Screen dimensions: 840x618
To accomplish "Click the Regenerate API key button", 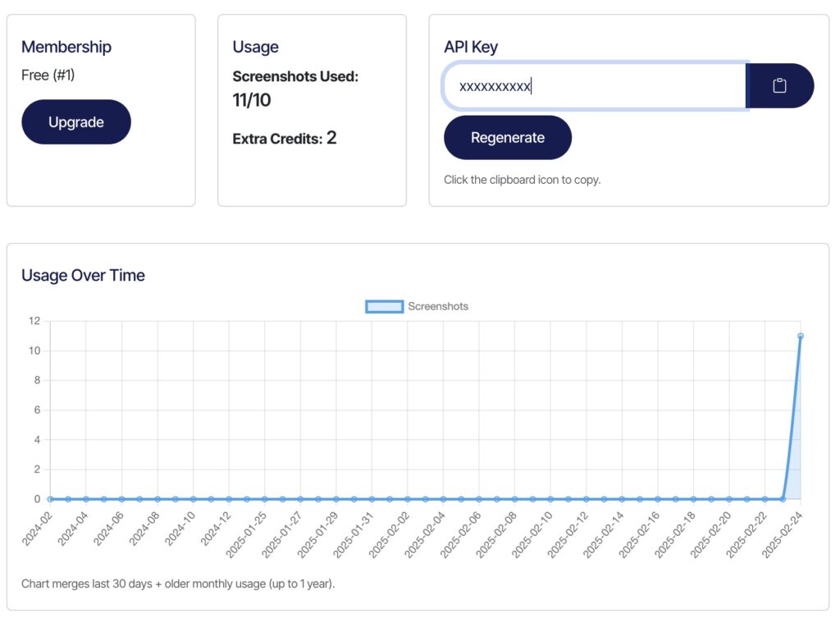I will click(x=507, y=138).
